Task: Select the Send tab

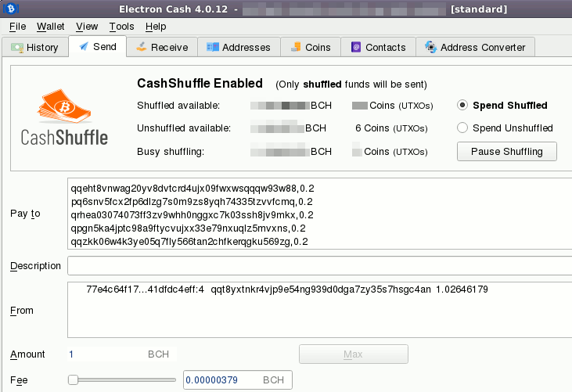Action: click(97, 47)
